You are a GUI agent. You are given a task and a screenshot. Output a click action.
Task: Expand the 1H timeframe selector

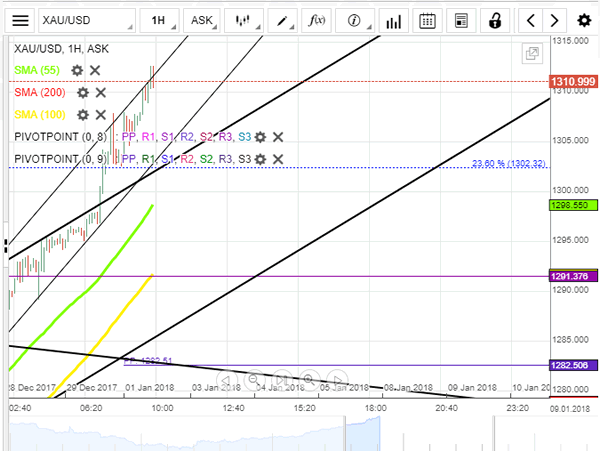click(x=158, y=19)
